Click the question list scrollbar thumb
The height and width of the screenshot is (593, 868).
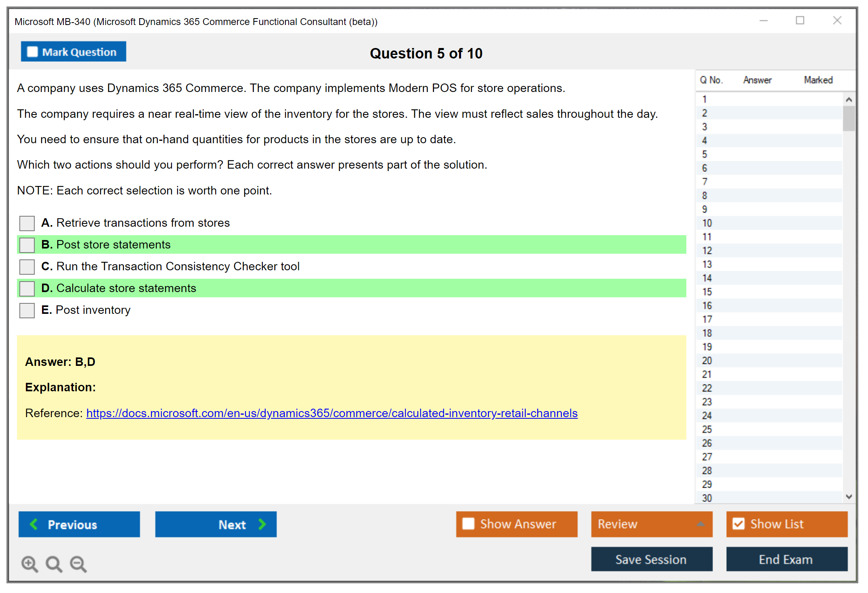coord(849,118)
